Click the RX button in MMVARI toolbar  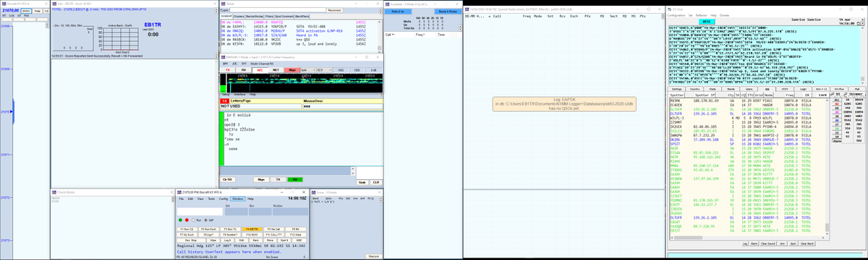(x=244, y=69)
